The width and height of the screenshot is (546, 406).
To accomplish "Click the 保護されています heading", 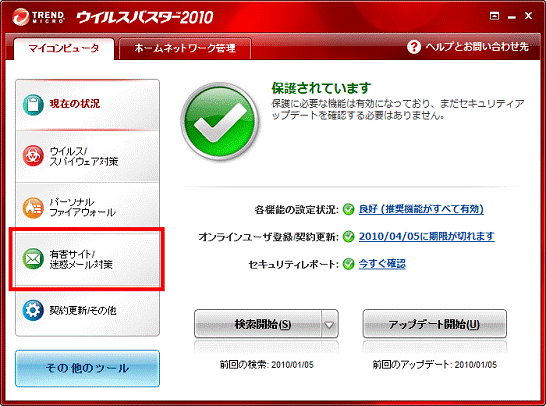I will pyautogui.click(x=321, y=88).
